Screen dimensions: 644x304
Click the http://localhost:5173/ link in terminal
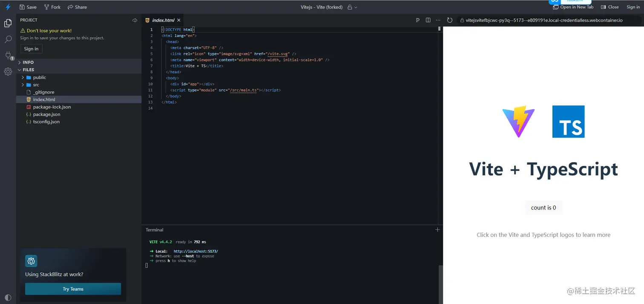[195, 251]
